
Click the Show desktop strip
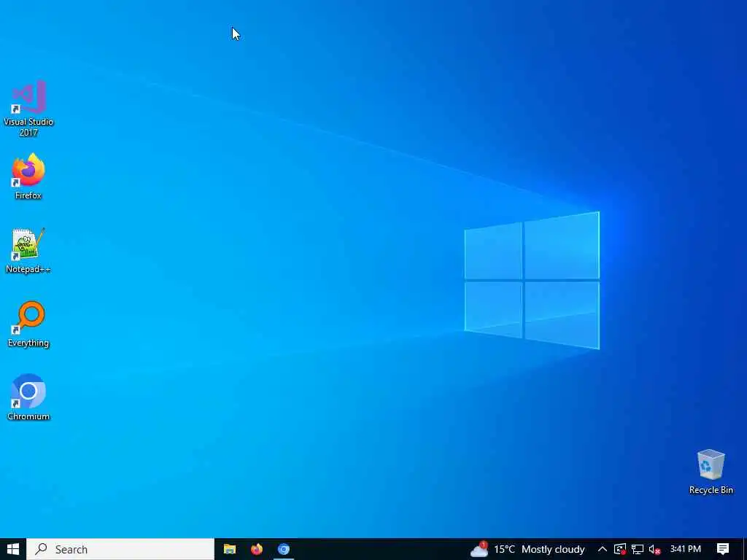pos(744,549)
